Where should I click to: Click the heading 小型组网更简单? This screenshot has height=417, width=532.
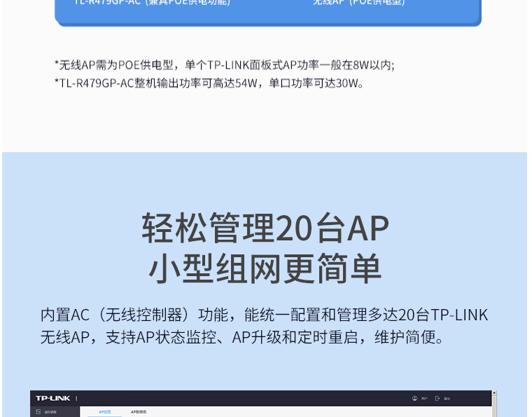[x=265, y=268]
